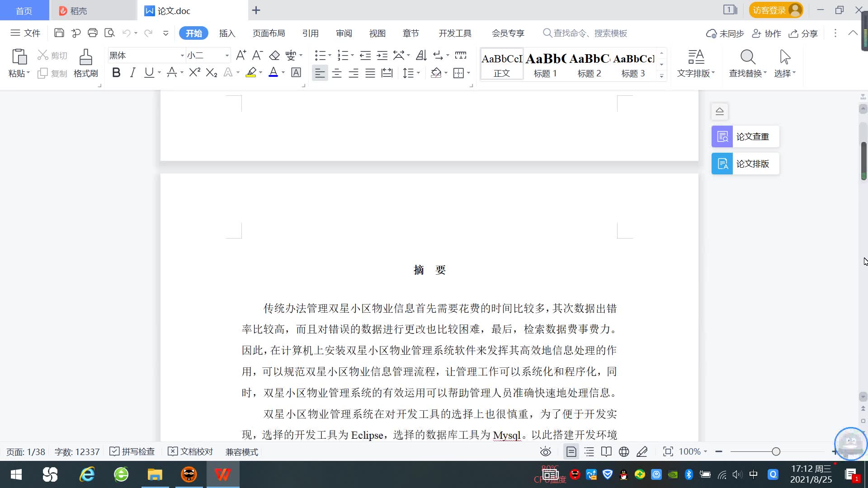Open the 论文查重 thesis check panel
Image resolution: width=868 pixels, height=488 pixels.
click(x=745, y=136)
